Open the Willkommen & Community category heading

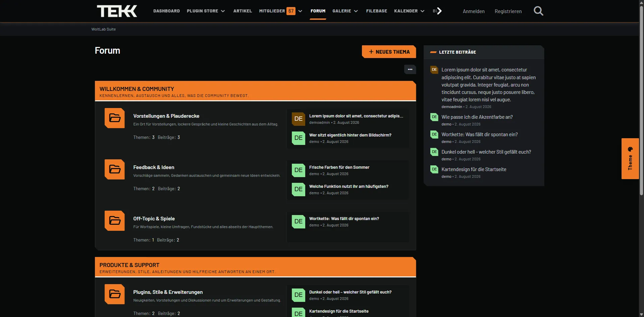pyautogui.click(x=137, y=89)
